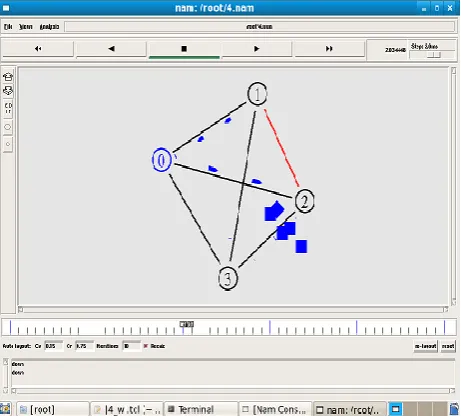
Task: Click the Iterations input field
Action: pos(132,346)
